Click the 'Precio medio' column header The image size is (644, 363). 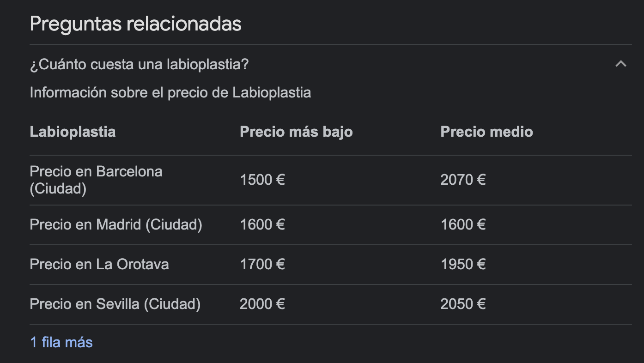click(486, 132)
